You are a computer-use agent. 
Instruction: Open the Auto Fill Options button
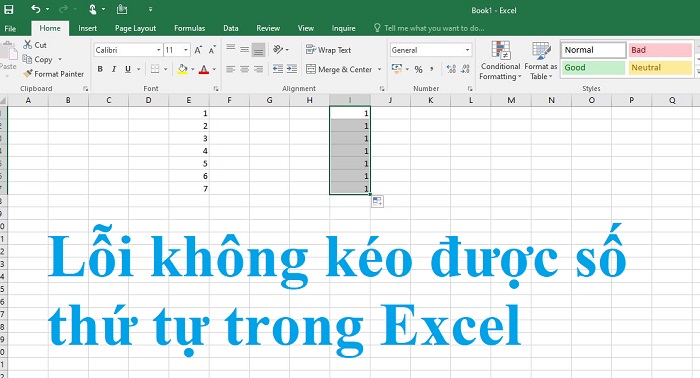(x=377, y=202)
